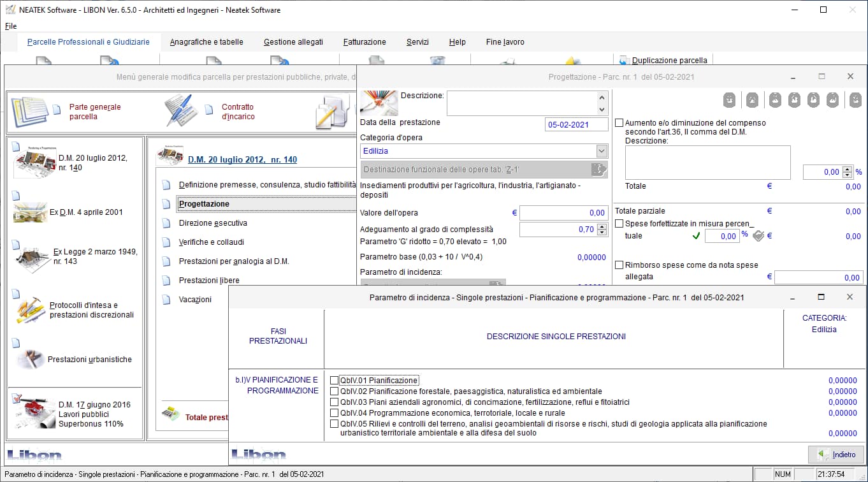Click the rendering thumbnail beside D.M. 20 luglio heading
Viewport: 868px width, 482px height.
170,156
